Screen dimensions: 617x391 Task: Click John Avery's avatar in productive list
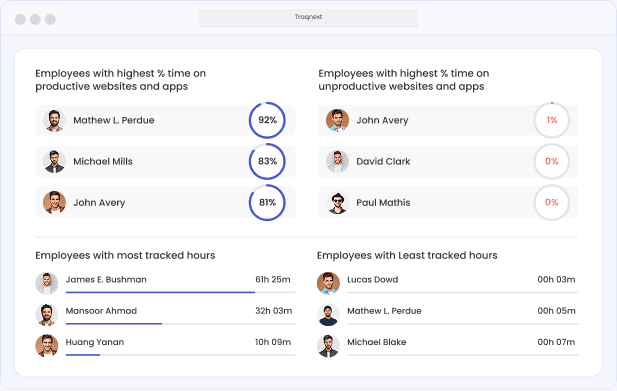point(54,203)
